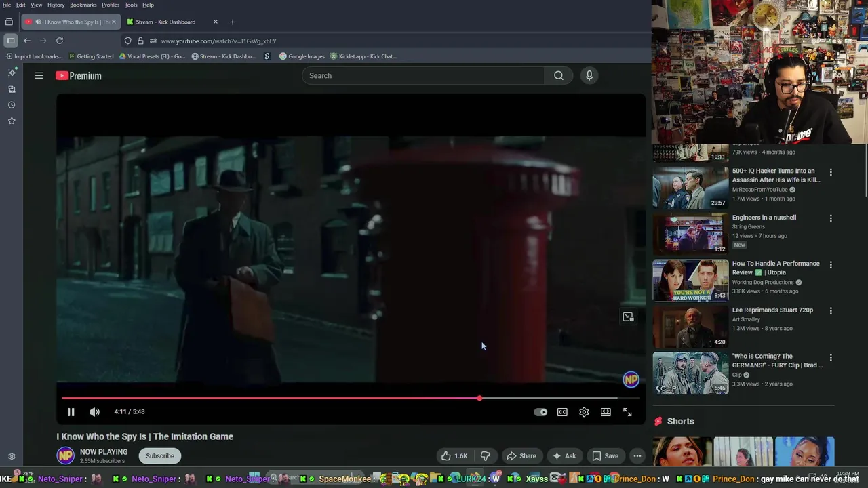The height and width of the screenshot is (488, 868).
Task: Open the AI sparkle sidebar icon
Action: [12, 72]
